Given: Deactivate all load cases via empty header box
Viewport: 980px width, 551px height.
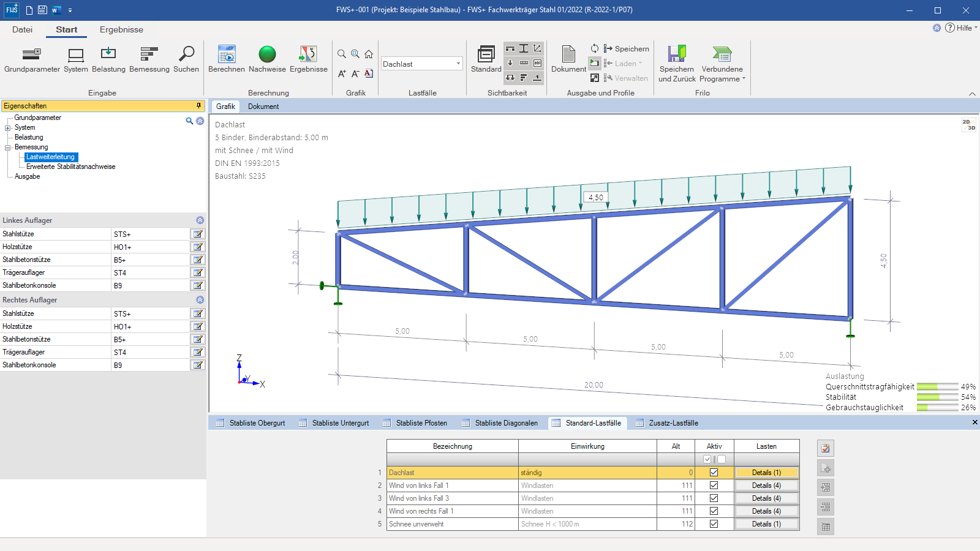Looking at the screenshot, I should (722, 459).
